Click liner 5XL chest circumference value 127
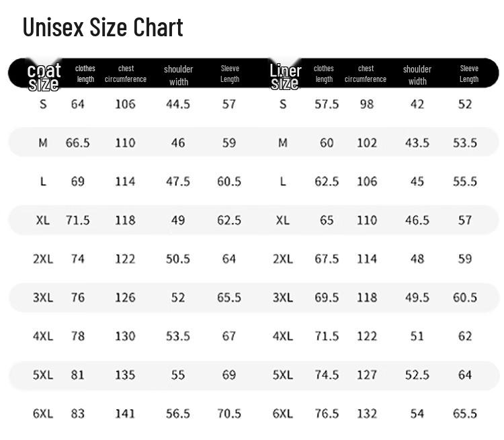Image resolution: width=504 pixels, height=440 pixels. 366,375
